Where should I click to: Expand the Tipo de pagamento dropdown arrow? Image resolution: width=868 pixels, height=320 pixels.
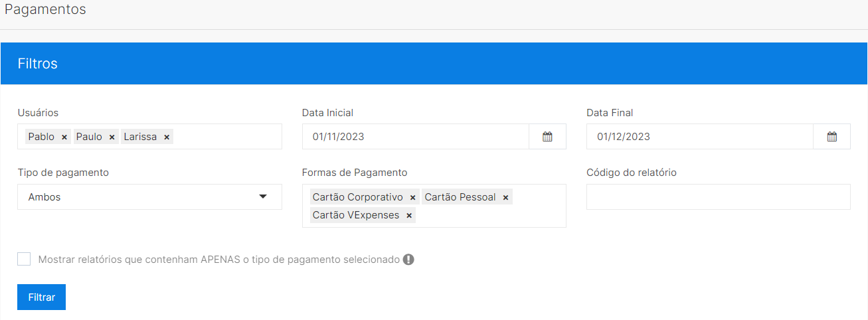[263, 197]
